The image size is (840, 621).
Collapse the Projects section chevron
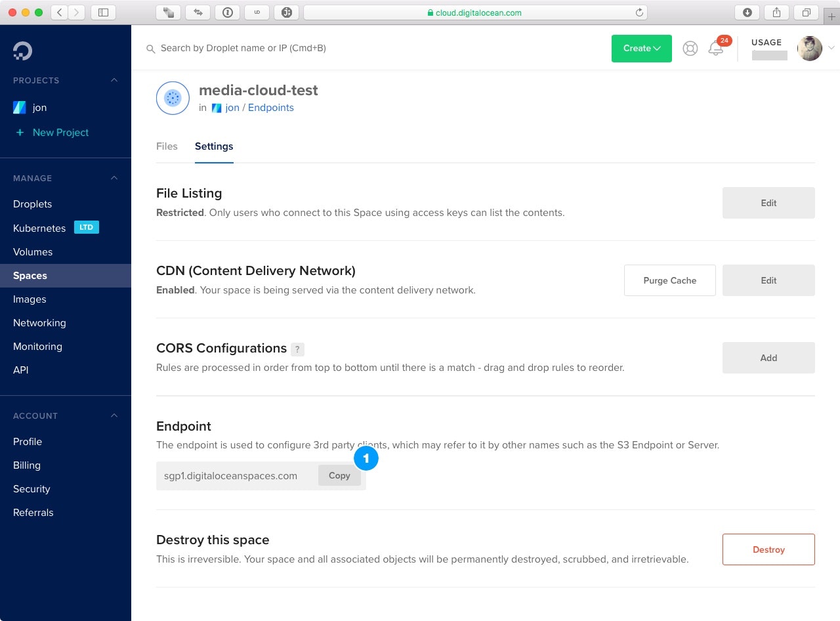114,80
